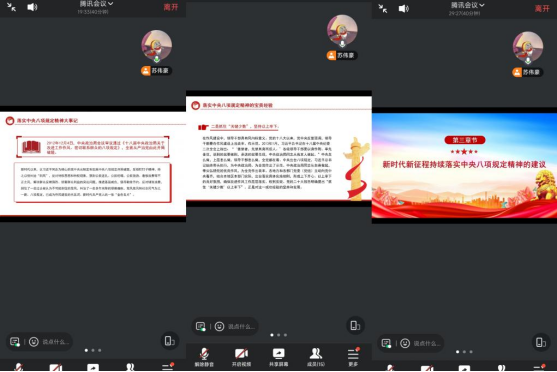Open chat panel icon in middle screenshot

[x=201, y=326]
